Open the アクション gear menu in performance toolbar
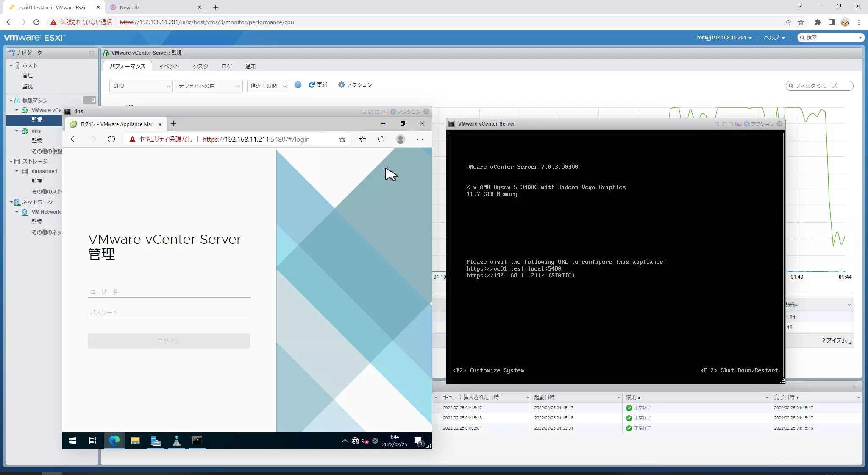This screenshot has width=868, height=475. [355, 85]
